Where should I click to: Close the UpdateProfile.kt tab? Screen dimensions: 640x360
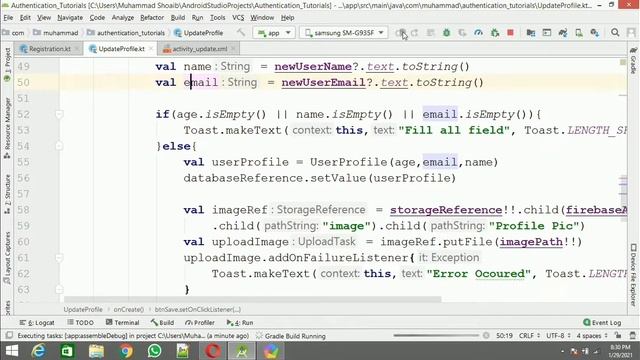coord(151,49)
